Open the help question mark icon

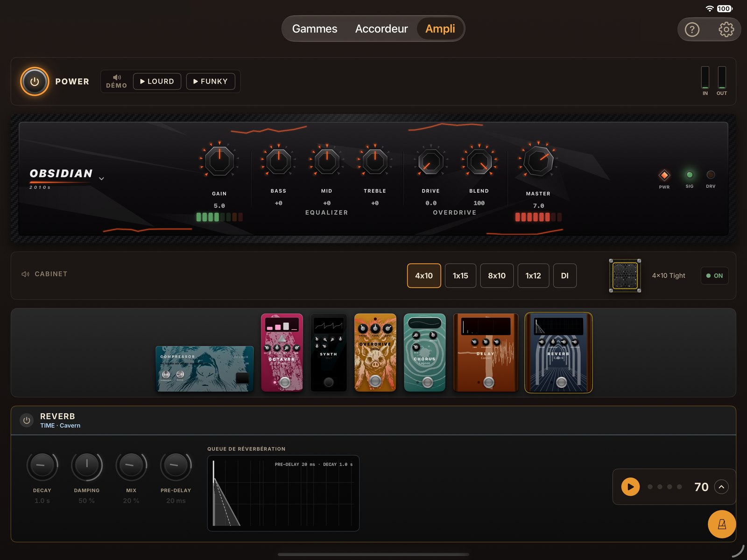pyautogui.click(x=692, y=29)
